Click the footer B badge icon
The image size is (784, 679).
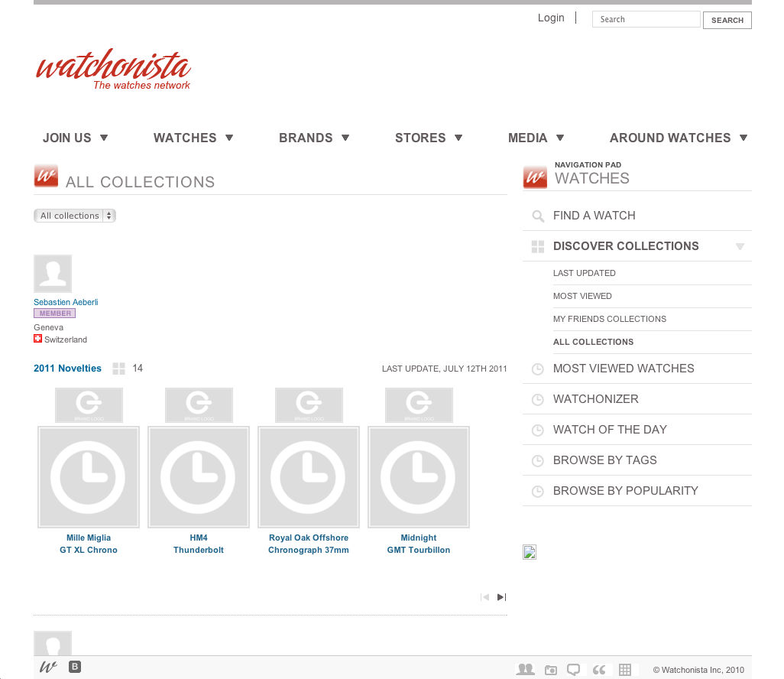74,667
